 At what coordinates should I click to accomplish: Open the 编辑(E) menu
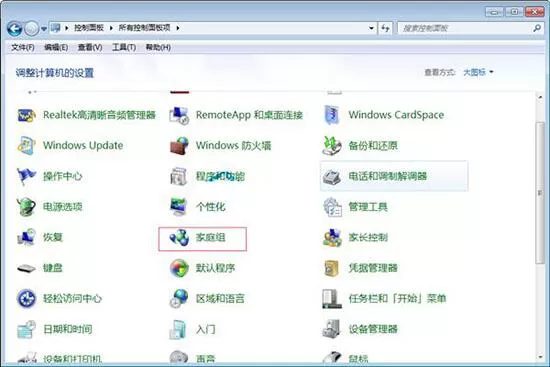[56, 47]
